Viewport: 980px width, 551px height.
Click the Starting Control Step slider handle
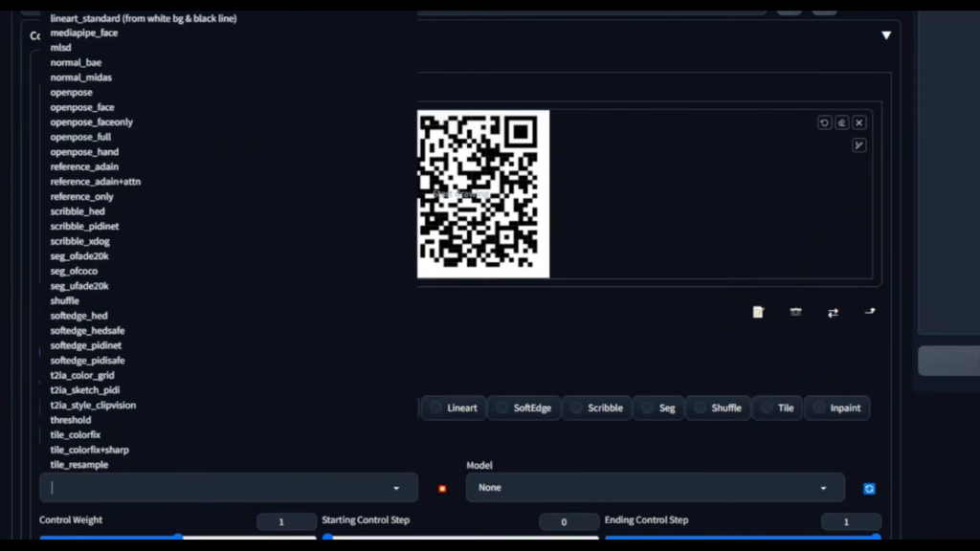328,537
